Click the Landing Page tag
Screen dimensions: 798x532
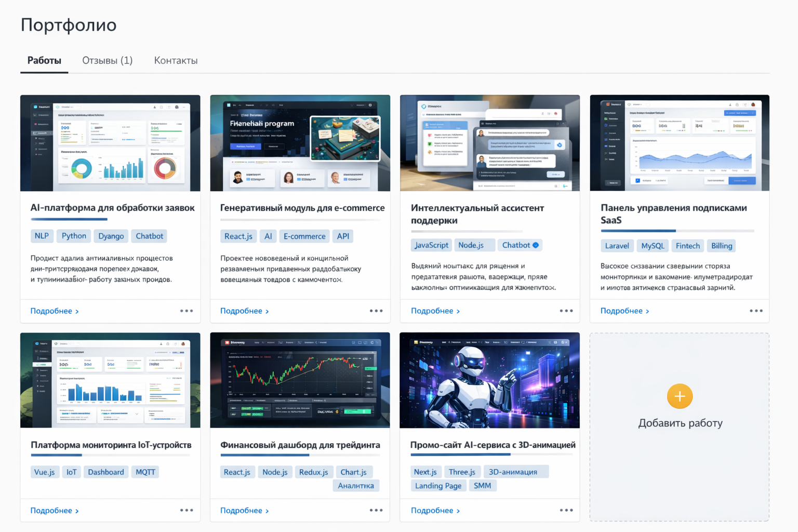point(438,486)
